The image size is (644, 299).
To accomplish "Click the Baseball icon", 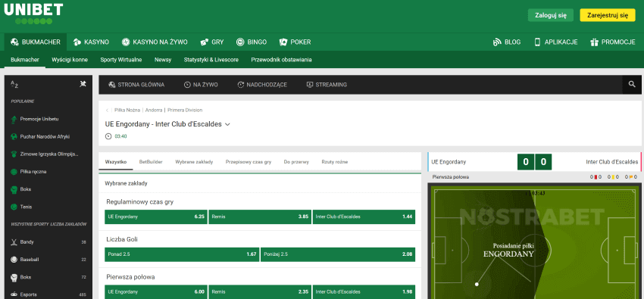I will coord(14,260).
